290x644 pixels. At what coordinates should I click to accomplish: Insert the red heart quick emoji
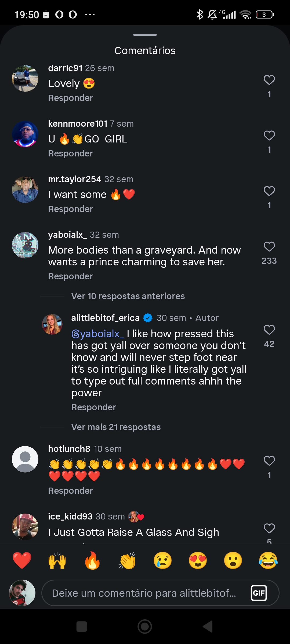pyautogui.click(x=22, y=561)
